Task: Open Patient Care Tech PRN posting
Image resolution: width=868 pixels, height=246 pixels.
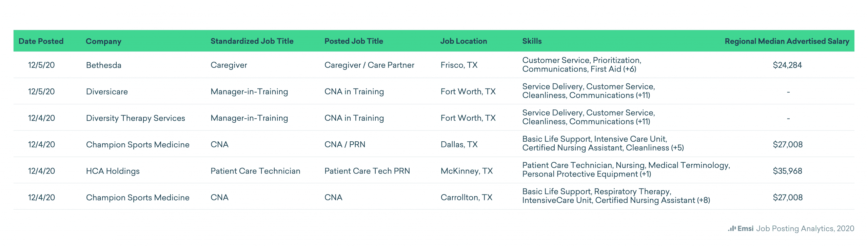Action: tap(367, 171)
